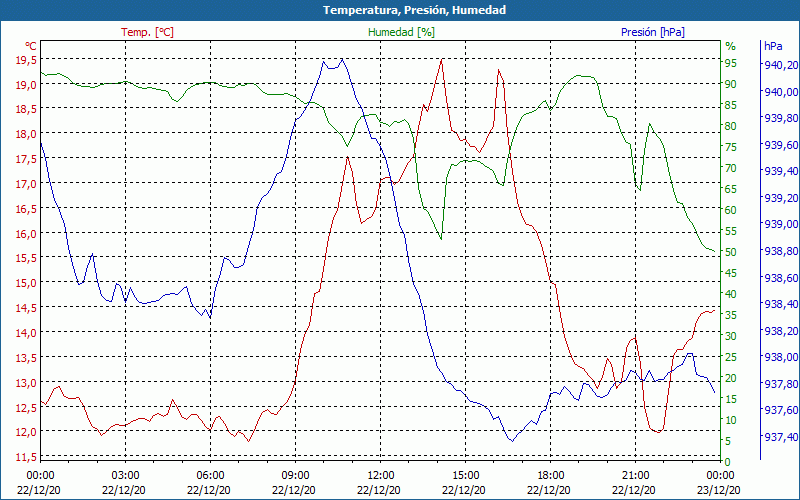Select the 19,5 temperature axis value

pyautogui.click(x=26, y=60)
